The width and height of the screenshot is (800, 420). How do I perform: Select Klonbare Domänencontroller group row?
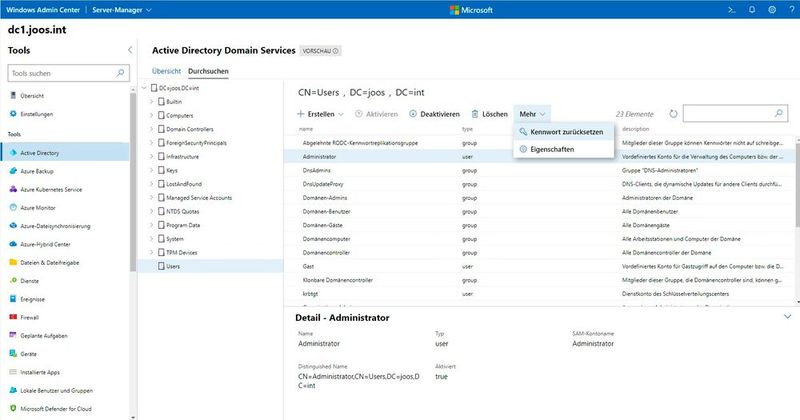tap(540, 280)
